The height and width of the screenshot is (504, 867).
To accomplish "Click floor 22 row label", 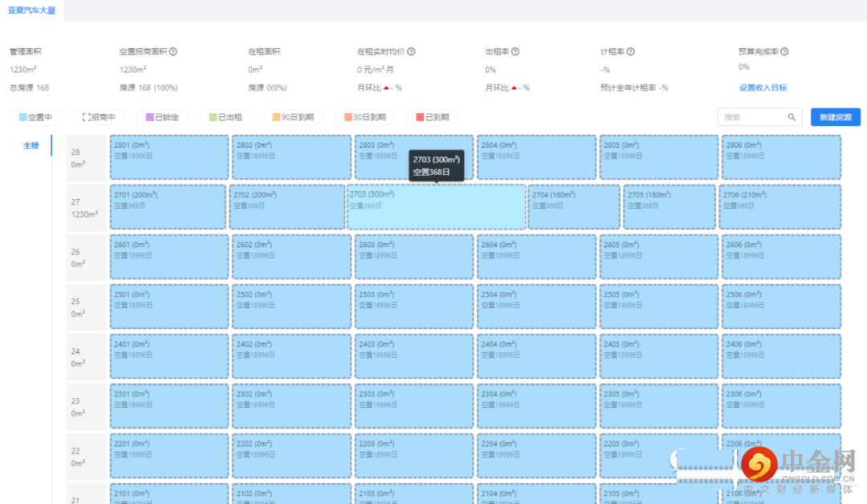I will coord(86,457).
